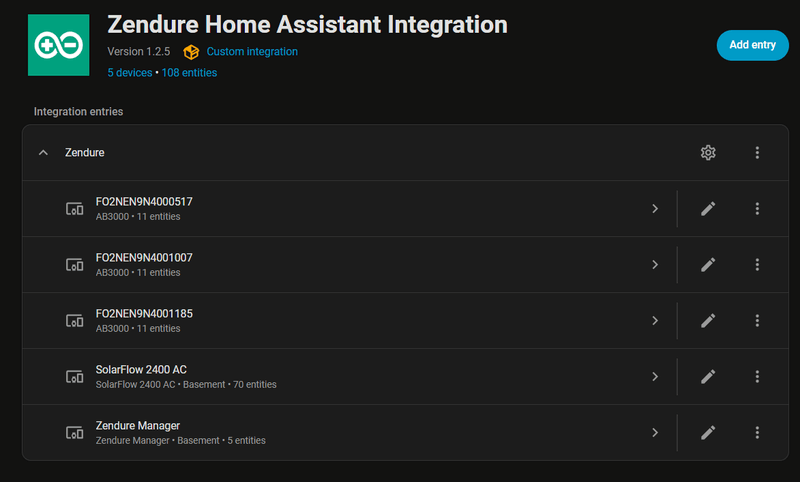Edit device FO2NEN9N4000517 with the pencil icon

click(708, 209)
